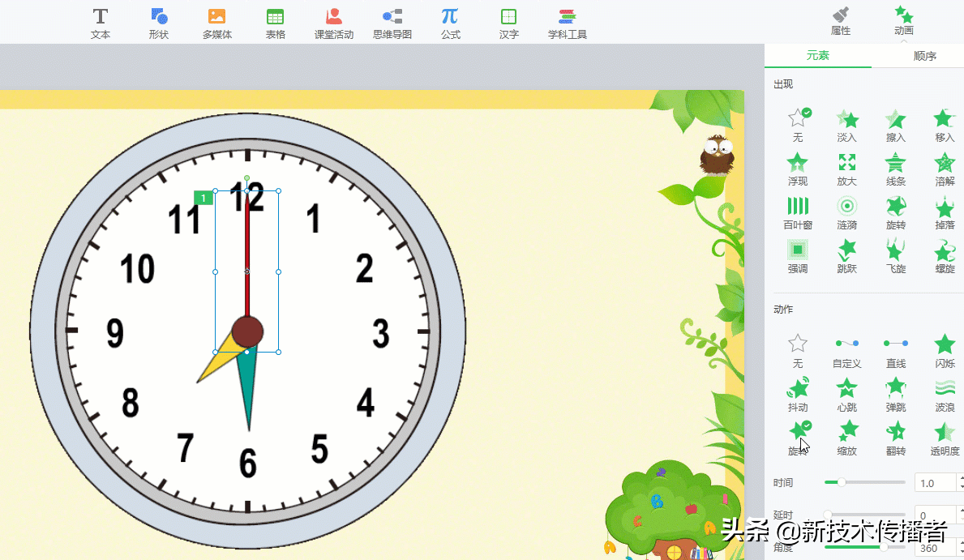Choose the checked rotate action under 动作
This screenshot has width=964, height=560.
click(799, 438)
